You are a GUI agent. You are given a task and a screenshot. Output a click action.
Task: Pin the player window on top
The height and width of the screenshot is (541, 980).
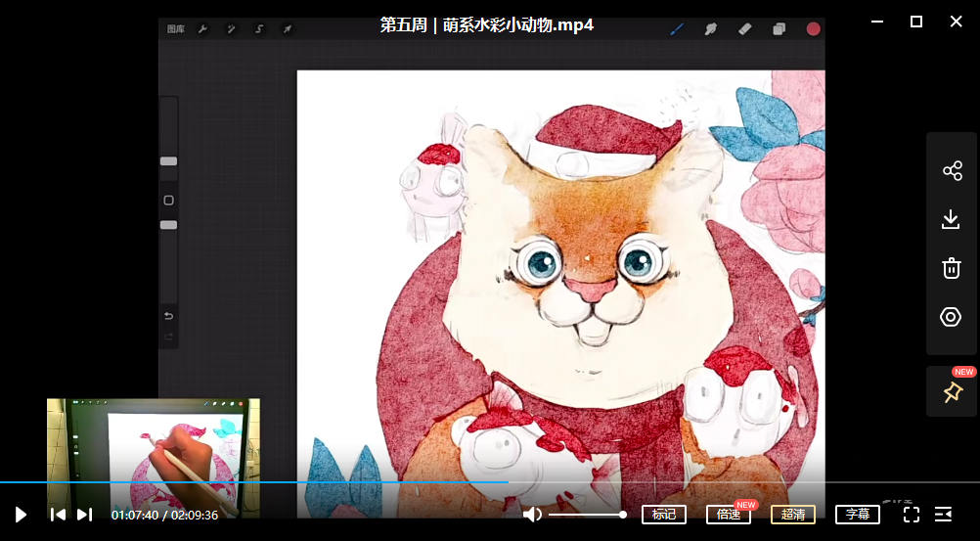click(x=952, y=392)
